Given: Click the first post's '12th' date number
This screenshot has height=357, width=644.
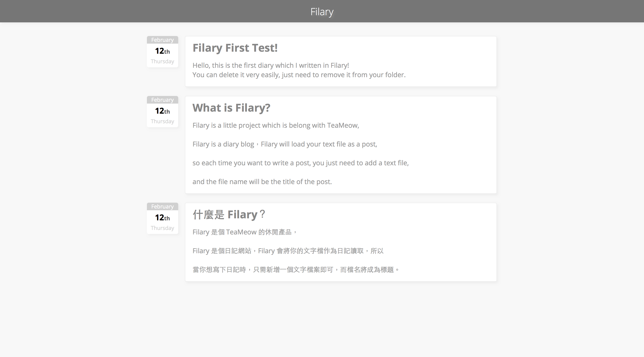Looking at the screenshot, I should click(162, 51).
